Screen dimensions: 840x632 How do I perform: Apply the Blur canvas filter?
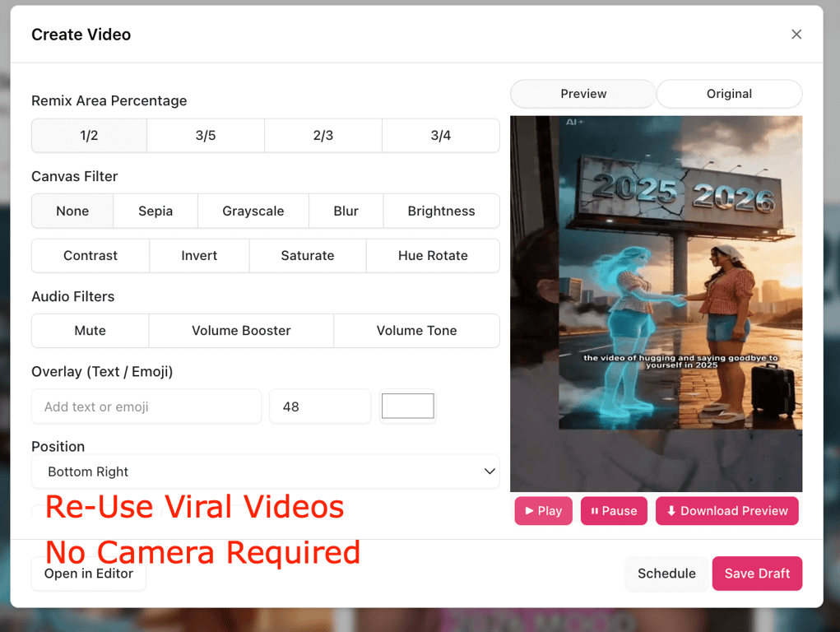pyautogui.click(x=346, y=211)
